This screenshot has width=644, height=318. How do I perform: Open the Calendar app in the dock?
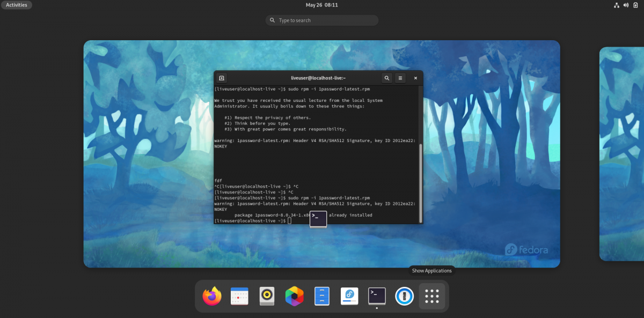coord(239,296)
